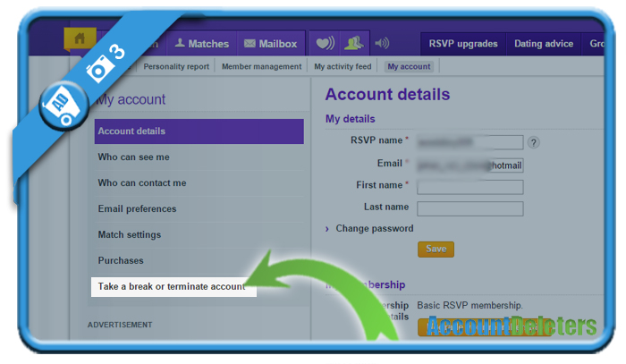The image size is (626, 364).
Task: Select My account sub-tab
Action: click(x=409, y=67)
